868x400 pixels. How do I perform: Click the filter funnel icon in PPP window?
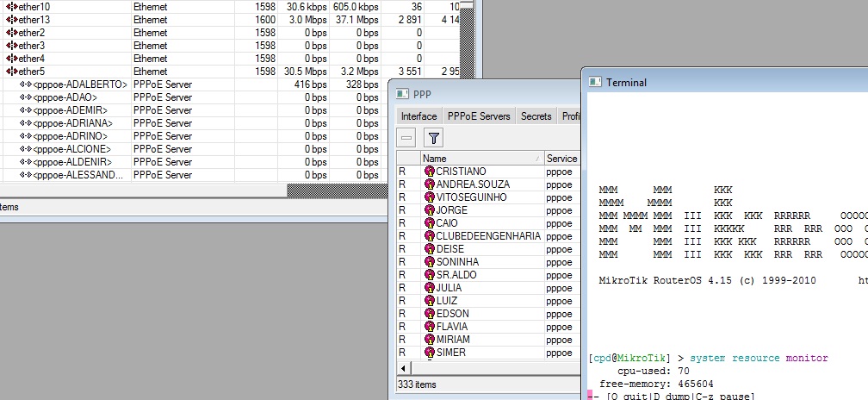coord(434,138)
